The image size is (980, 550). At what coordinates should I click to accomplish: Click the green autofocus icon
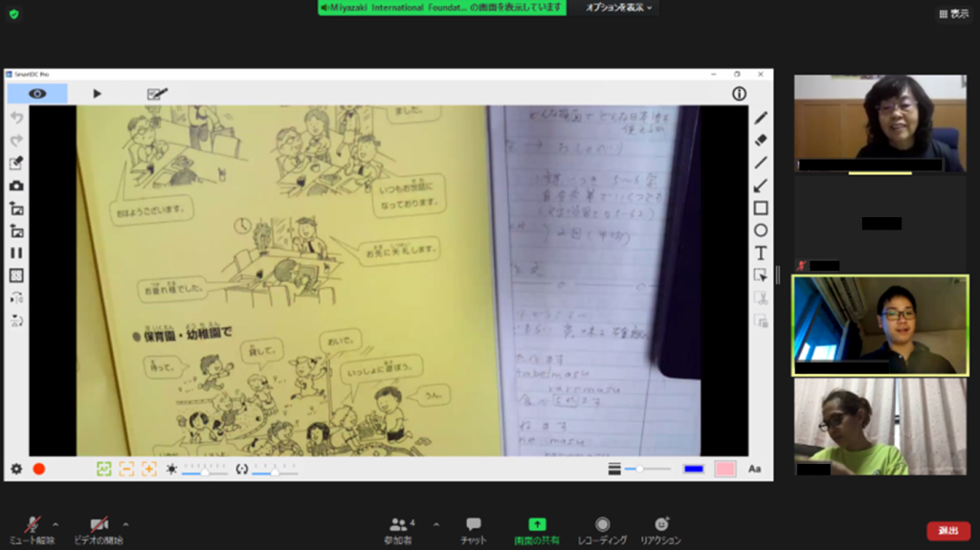(103, 469)
